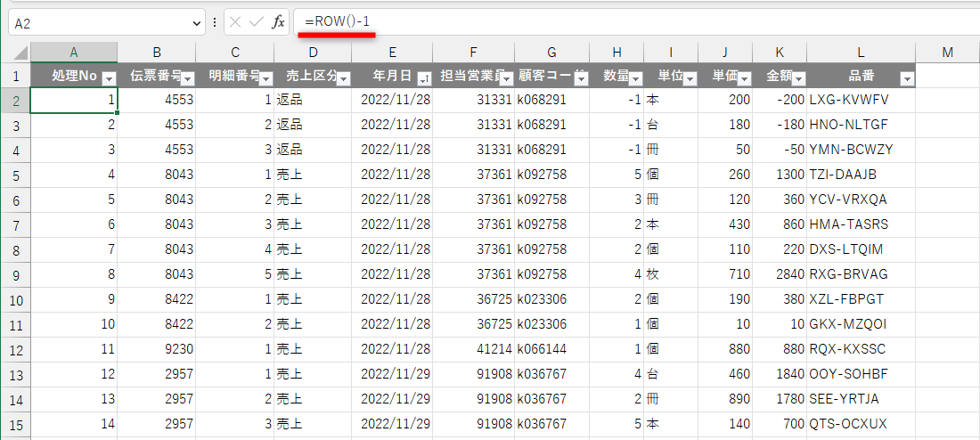
Task: Open the 品番 filter dropdown
Action: [908, 78]
